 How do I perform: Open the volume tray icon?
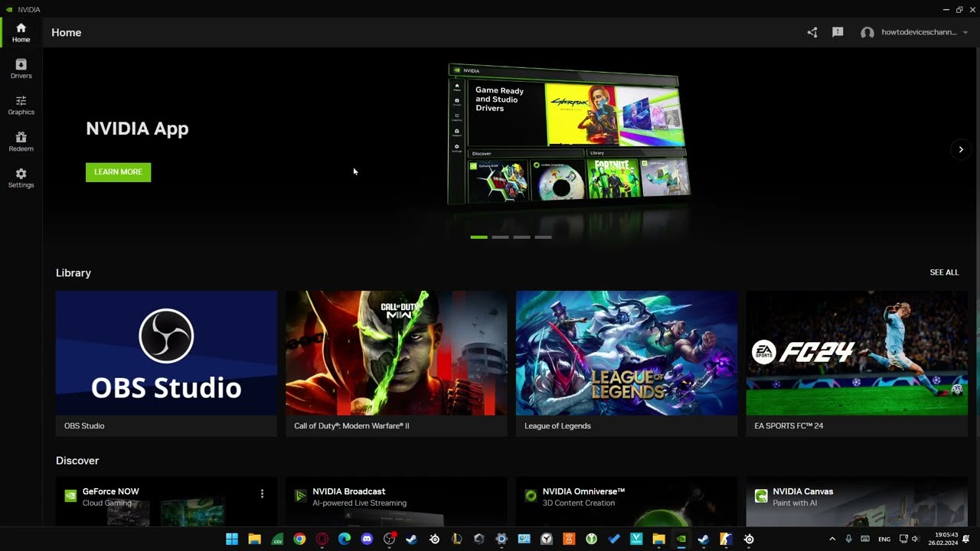tap(915, 539)
